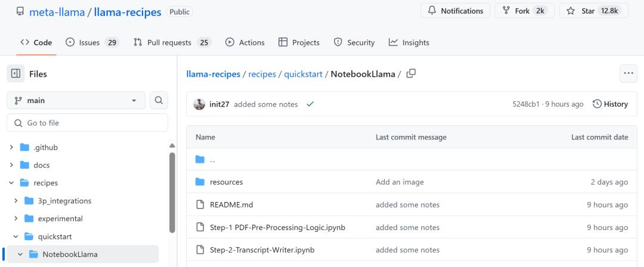The width and height of the screenshot is (644, 267).
Task: Expand the 3p_integrations folder chevron
Action: 16,201
